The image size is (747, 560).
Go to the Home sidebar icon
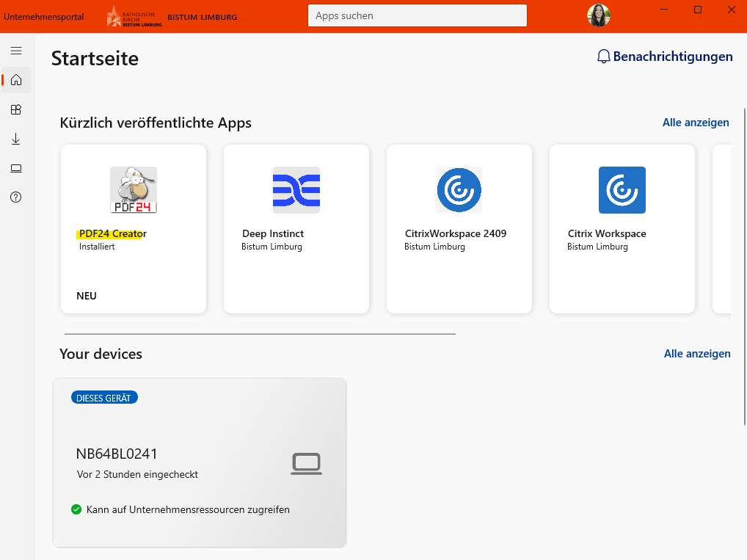point(16,79)
